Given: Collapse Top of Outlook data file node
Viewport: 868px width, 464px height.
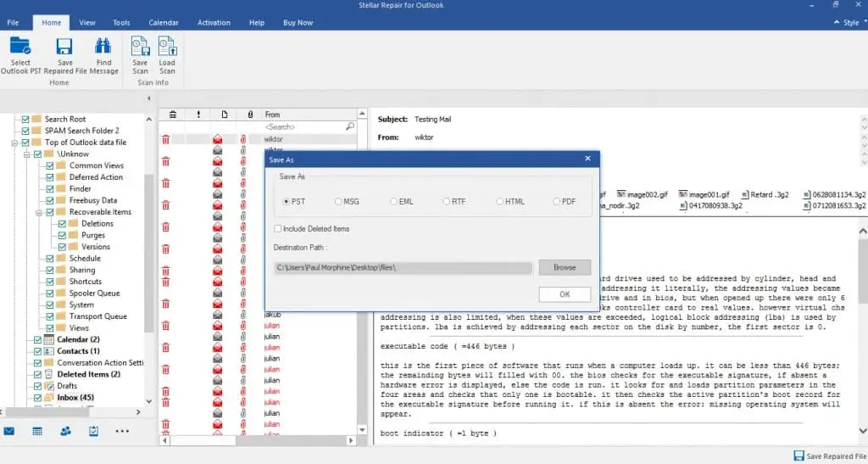Looking at the screenshot, I should [x=14, y=143].
